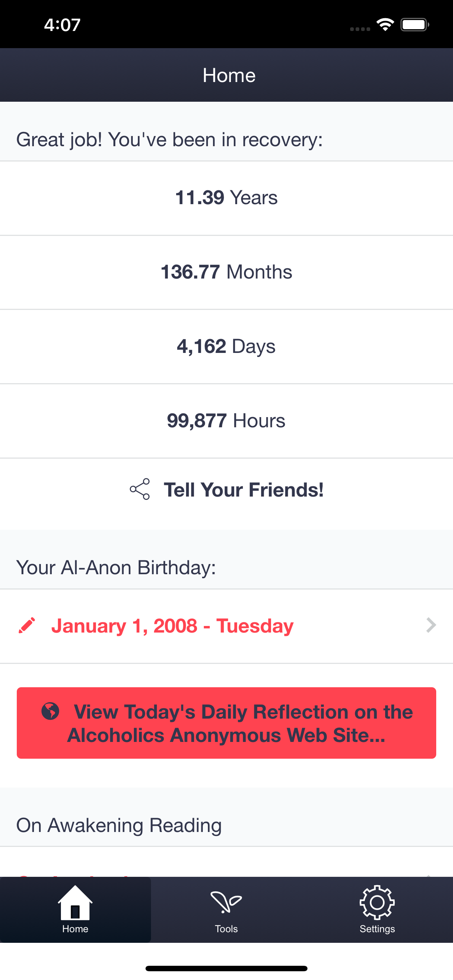Select the 99,877 Hours row
453x980 pixels.
(226, 421)
